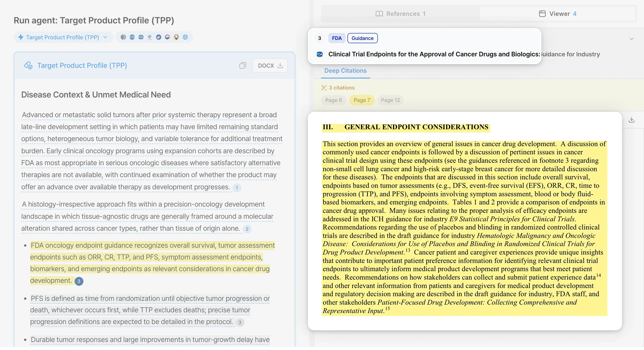The height and width of the screenshot is (350, 644).
Task: Click the running figure source icon
Action: (150, 37)
